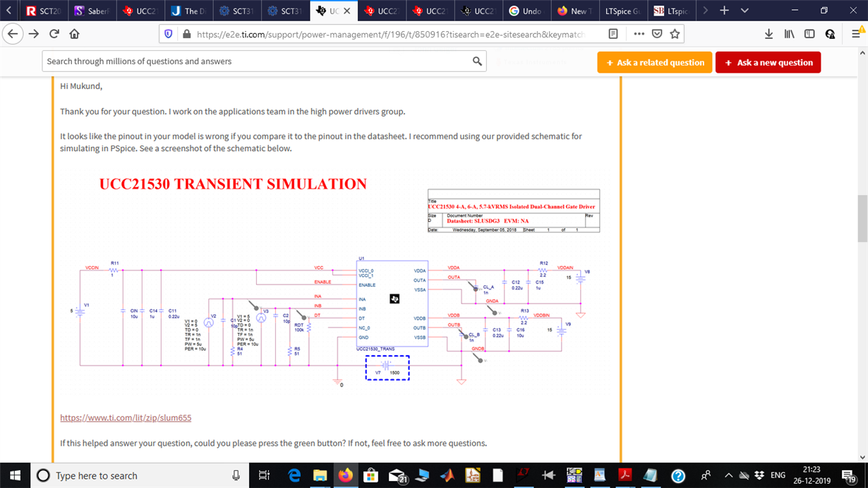Open Dropbox tray icon
The width and height of the screenshot is (868, 488).
point(759,475)
